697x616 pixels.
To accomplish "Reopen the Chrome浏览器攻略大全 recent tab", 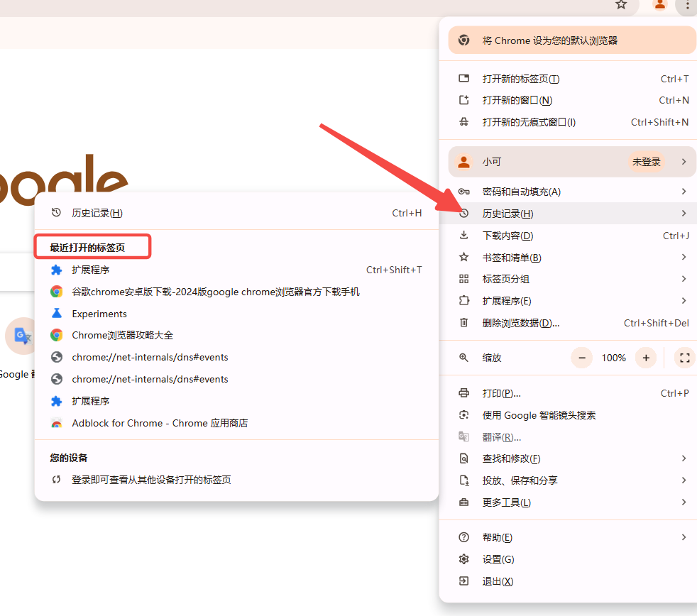I will (x=236, y=335).
